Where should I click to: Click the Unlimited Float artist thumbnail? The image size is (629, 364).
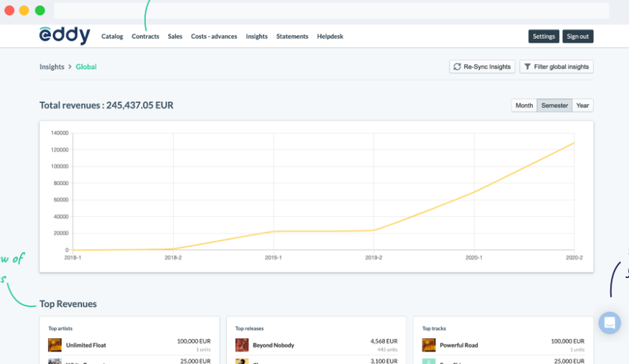pyautogui.click(x=56, y=345)
